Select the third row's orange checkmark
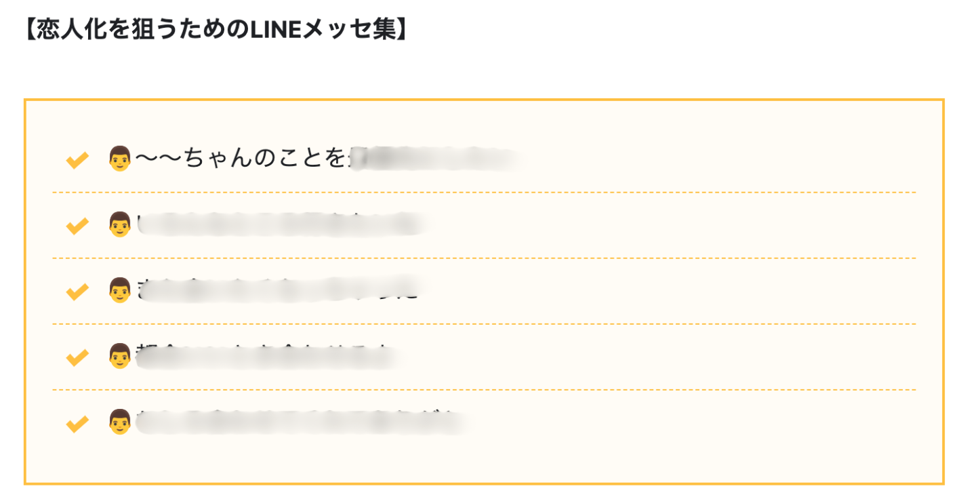This screenshot has height=495, width=980. [77, 291]
